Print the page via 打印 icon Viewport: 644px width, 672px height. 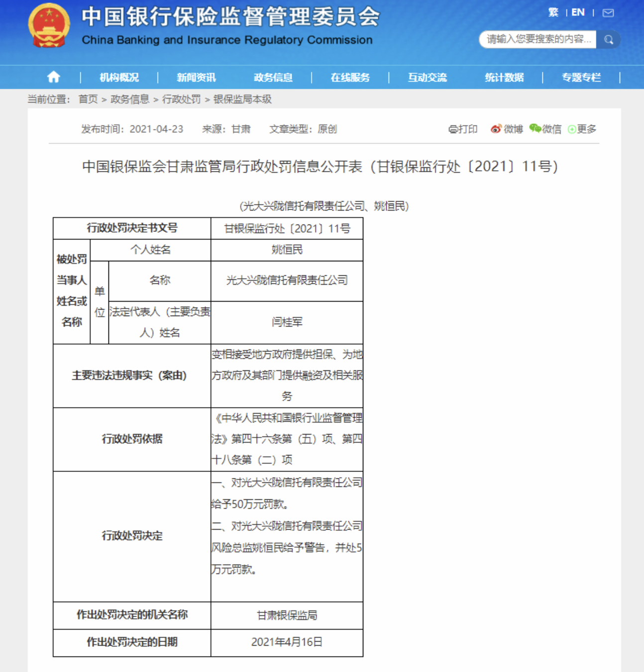(463, 129)
